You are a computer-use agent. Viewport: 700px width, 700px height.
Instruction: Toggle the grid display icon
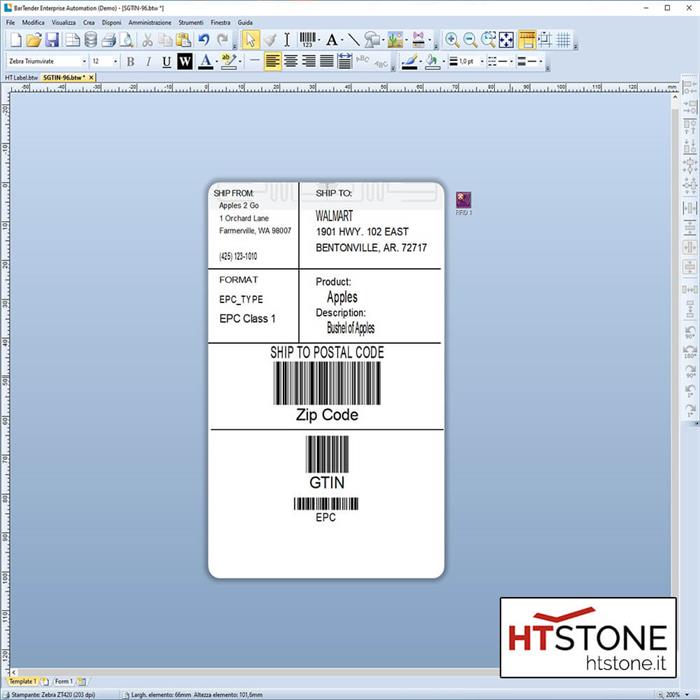(x=563, y=40)
